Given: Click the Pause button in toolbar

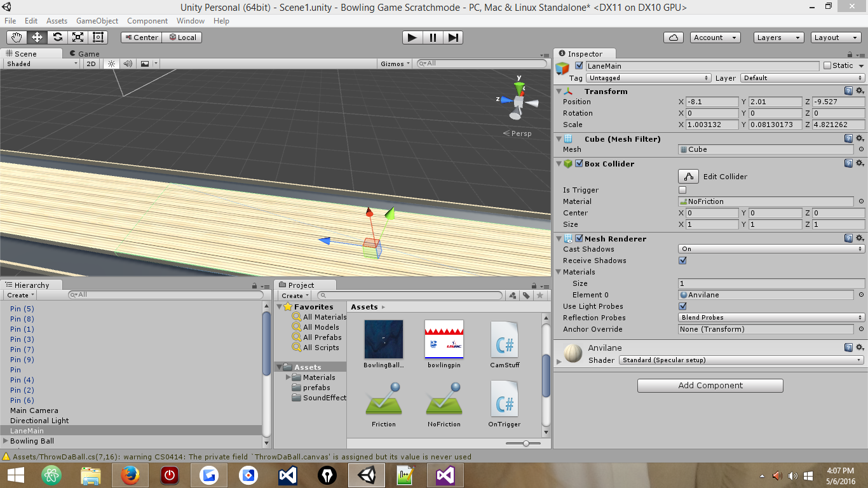Looking at the screenshot, I should coord(433,37).
